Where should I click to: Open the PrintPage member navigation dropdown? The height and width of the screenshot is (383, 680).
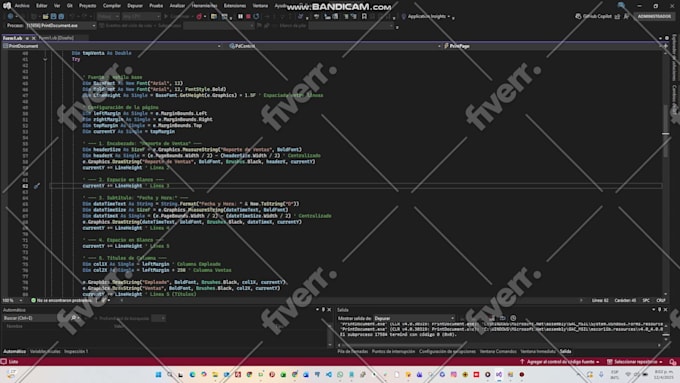tap(551, 46)
